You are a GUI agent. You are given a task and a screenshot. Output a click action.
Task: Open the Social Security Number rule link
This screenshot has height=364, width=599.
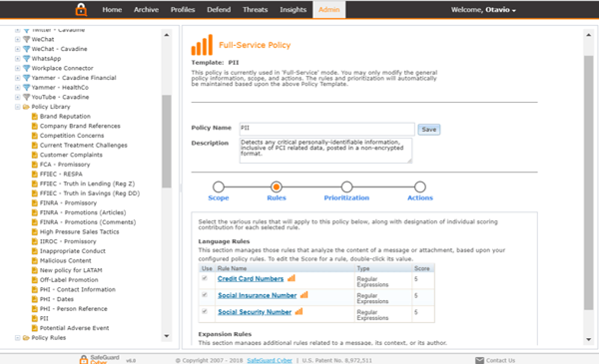coord(255,312)
